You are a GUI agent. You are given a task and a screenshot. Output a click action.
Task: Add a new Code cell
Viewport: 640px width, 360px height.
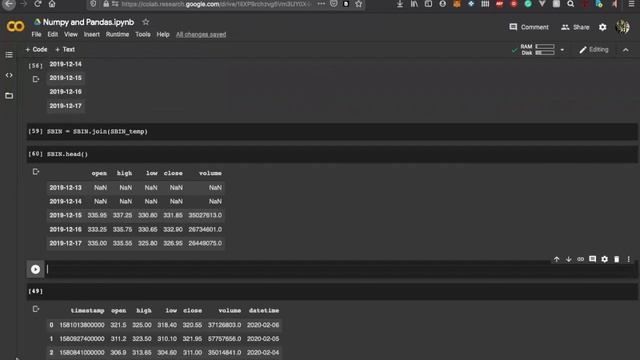36,49
